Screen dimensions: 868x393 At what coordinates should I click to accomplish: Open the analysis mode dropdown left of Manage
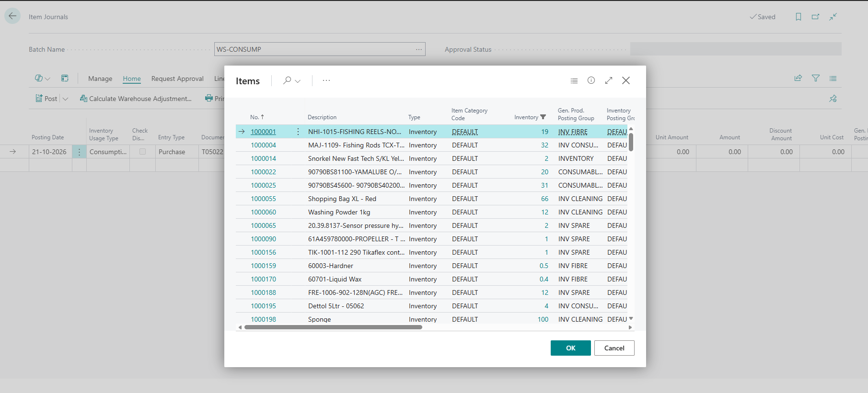pos(43,78)
